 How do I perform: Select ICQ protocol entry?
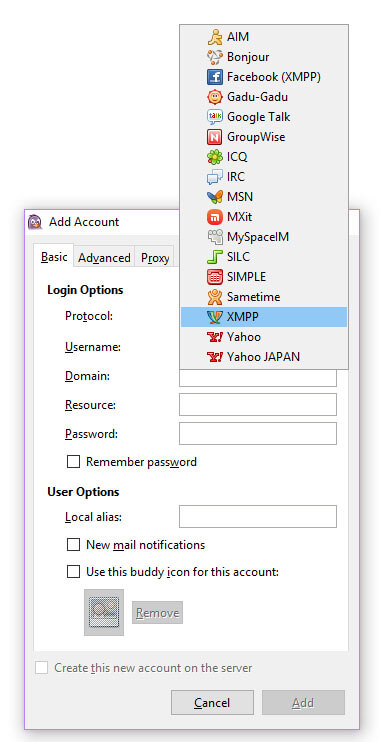264,157
